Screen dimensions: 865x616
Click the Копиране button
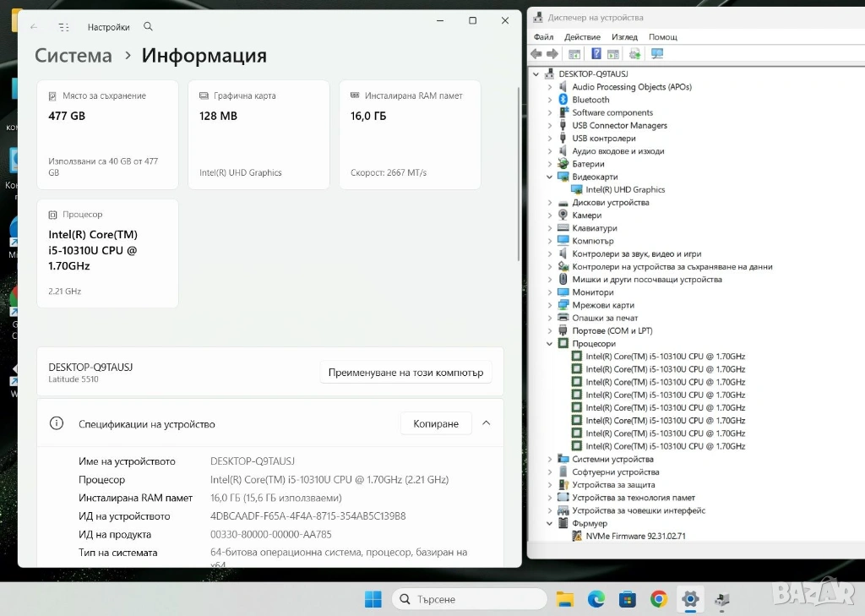[x=436, y=423]
